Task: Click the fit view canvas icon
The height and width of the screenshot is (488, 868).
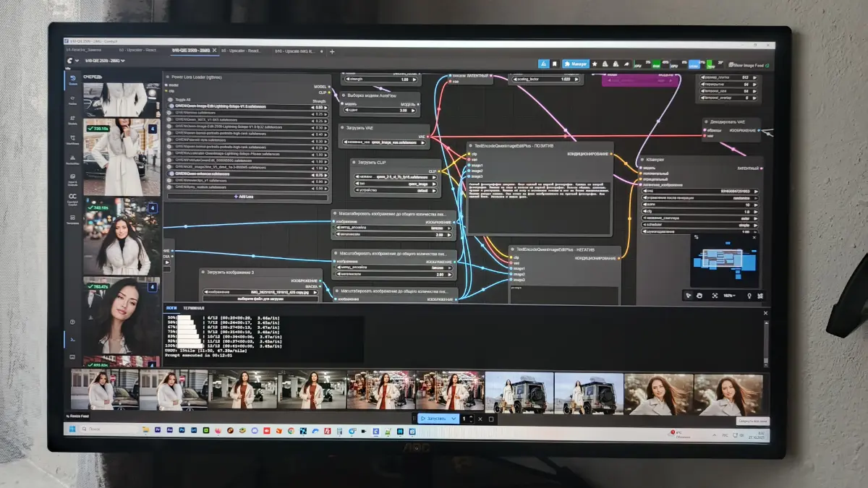Action: tap(715, 295)
